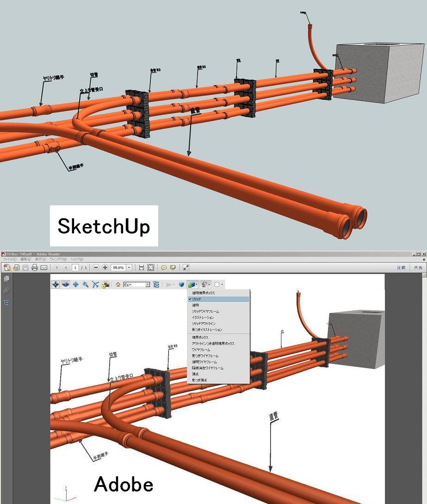Click the Save a copy icon

(16, 267)
